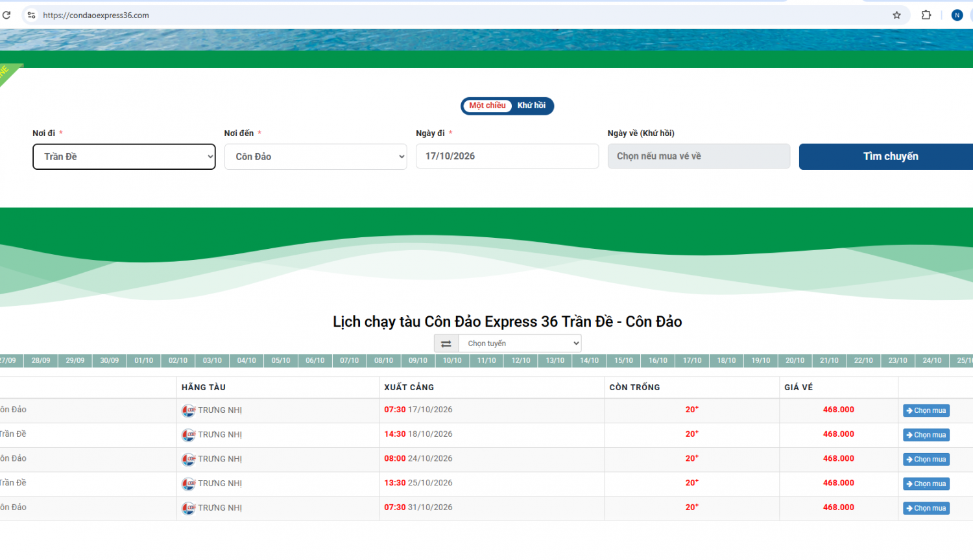
Task: Click the Tìm chuyến search button
Action: click(891, 157)
